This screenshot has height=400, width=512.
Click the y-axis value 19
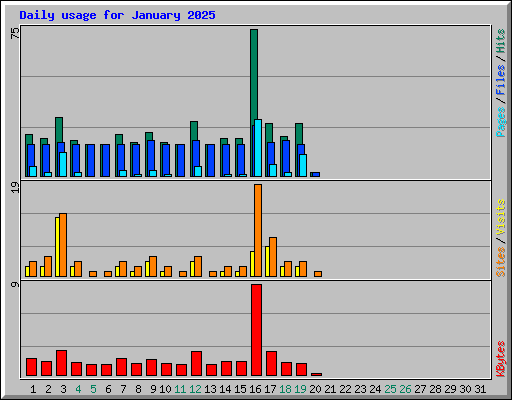tap(15, 187)
